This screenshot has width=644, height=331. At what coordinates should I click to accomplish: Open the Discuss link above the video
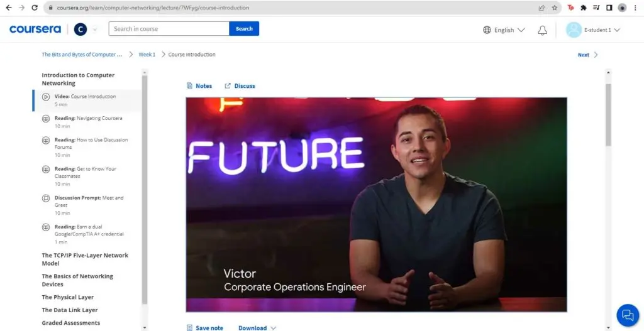240,85
